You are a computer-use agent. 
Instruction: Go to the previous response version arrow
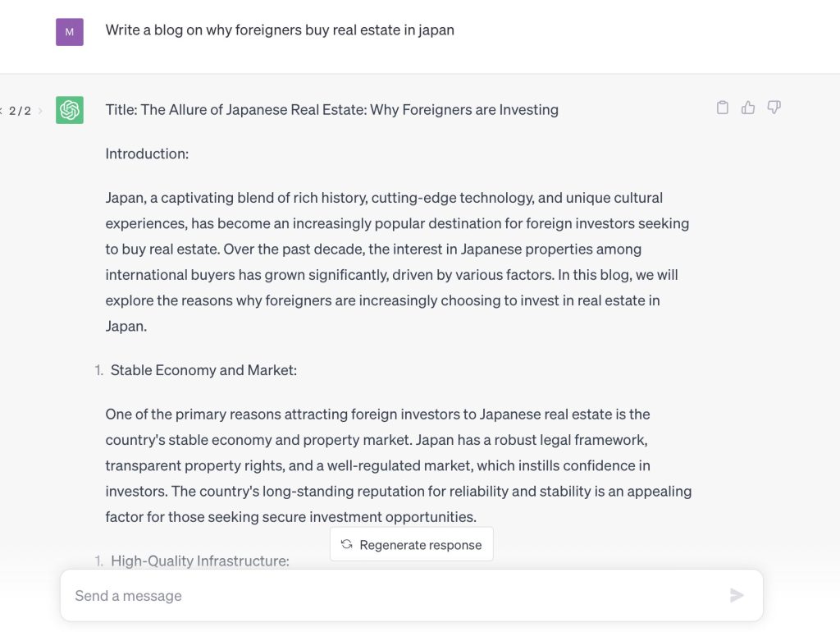click(x=1, y=111)
